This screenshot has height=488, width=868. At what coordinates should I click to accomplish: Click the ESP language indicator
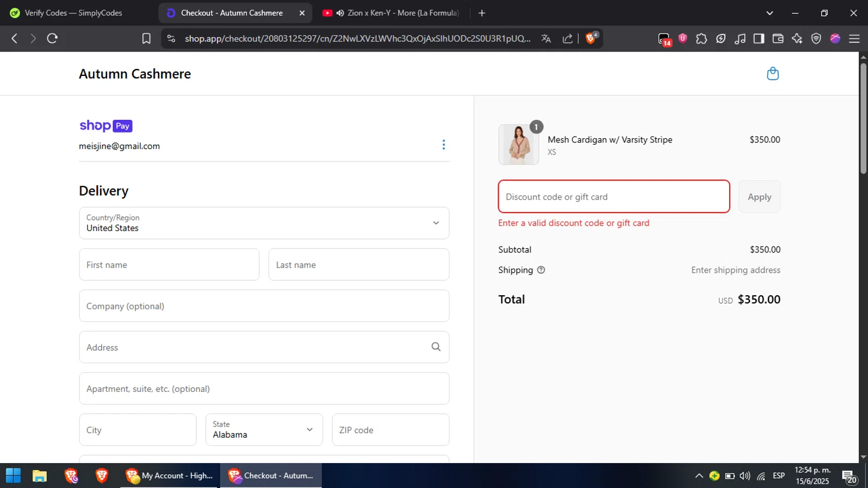(x=779, y=476)
